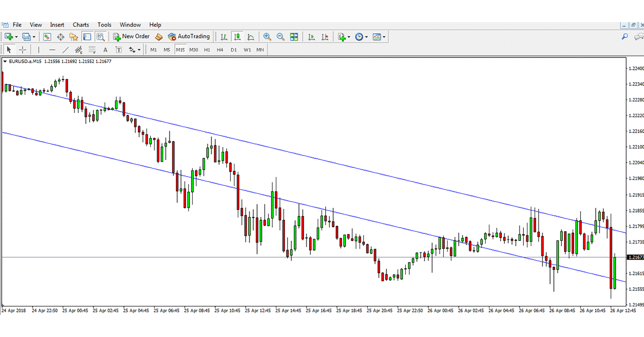Image resolution: width=644 pixels, height=337 pixels.
Task: Switch chart to Line chart display
Action: click(x=250, y=36)
